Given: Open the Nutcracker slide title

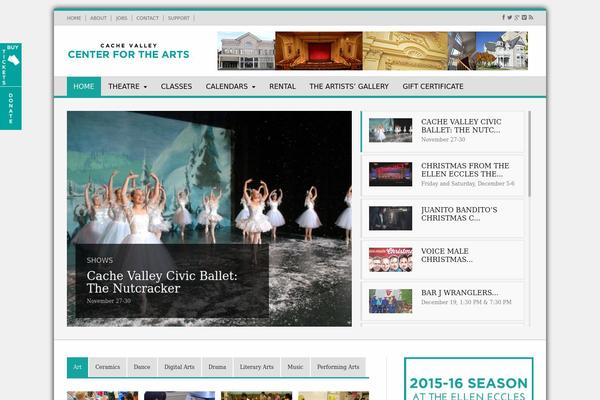Looking at the screenshot, I should coord(162,282).
